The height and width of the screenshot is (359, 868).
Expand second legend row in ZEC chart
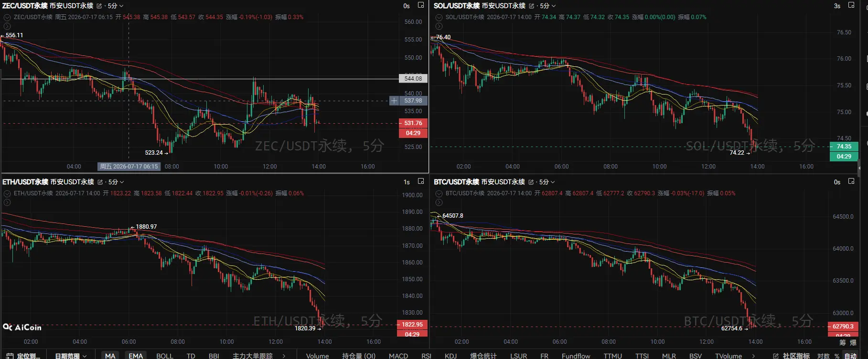point(7,26)
